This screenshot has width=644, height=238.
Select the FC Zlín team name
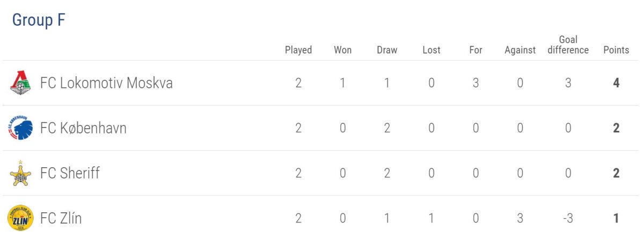[x=61, y=218]
